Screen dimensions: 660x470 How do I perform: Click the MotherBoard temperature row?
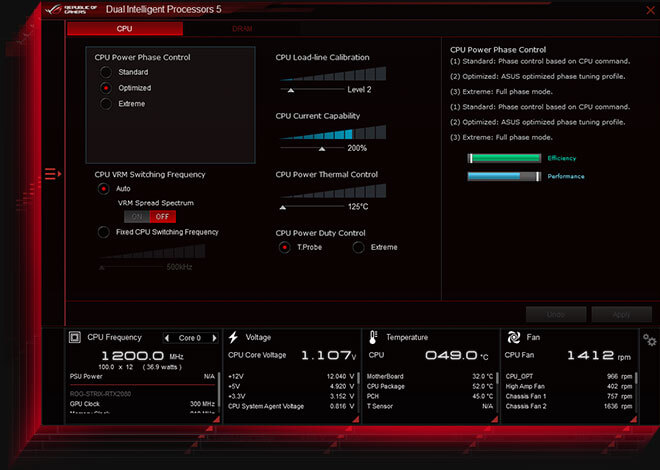pyautogui.click(x=430, y=377)
